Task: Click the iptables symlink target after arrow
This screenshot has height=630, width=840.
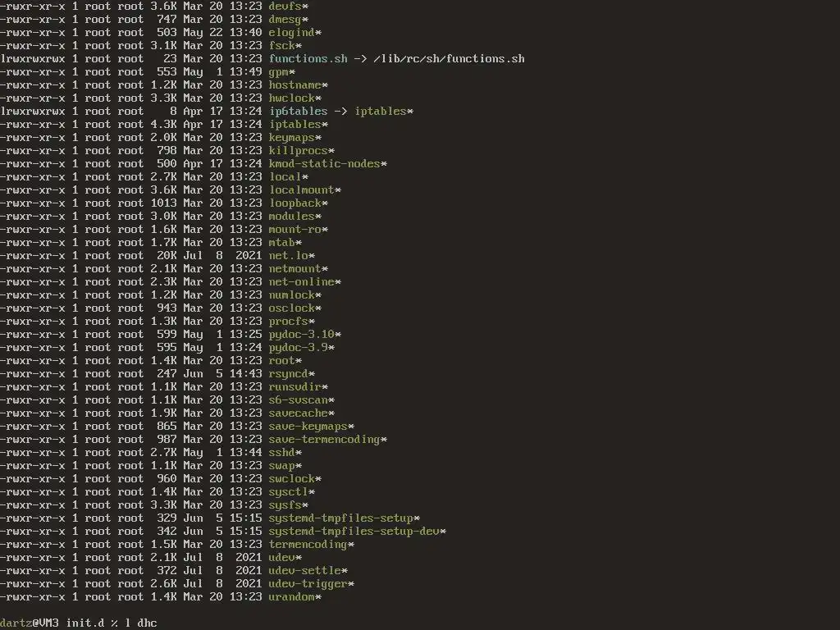Action: [x=381, y=112]
